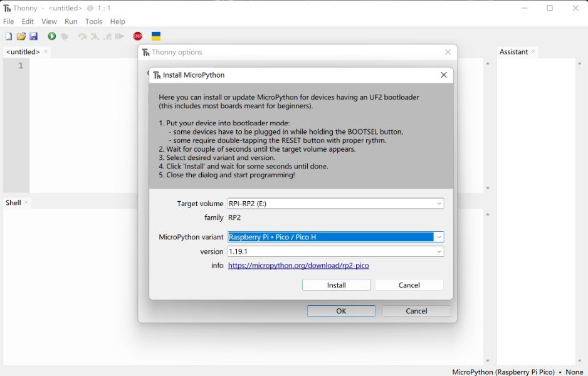Click the editor scrollbar down arrow

point(488,188)
